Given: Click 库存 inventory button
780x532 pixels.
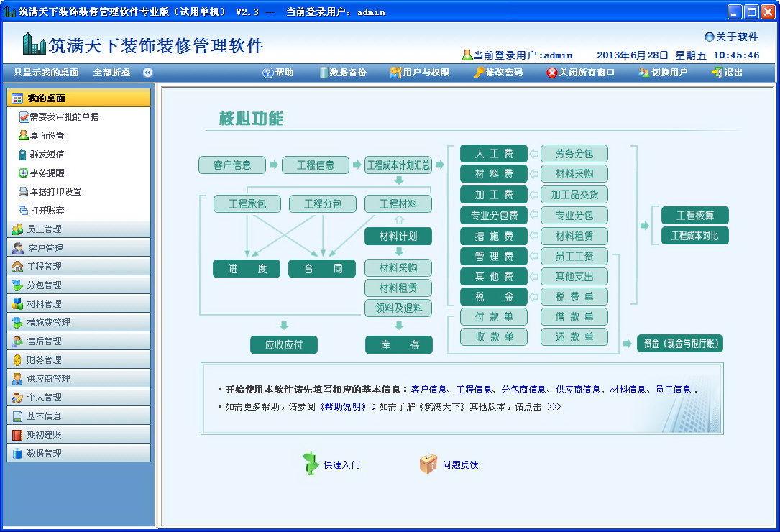Looking at the screenshot, I should (399, 345).
